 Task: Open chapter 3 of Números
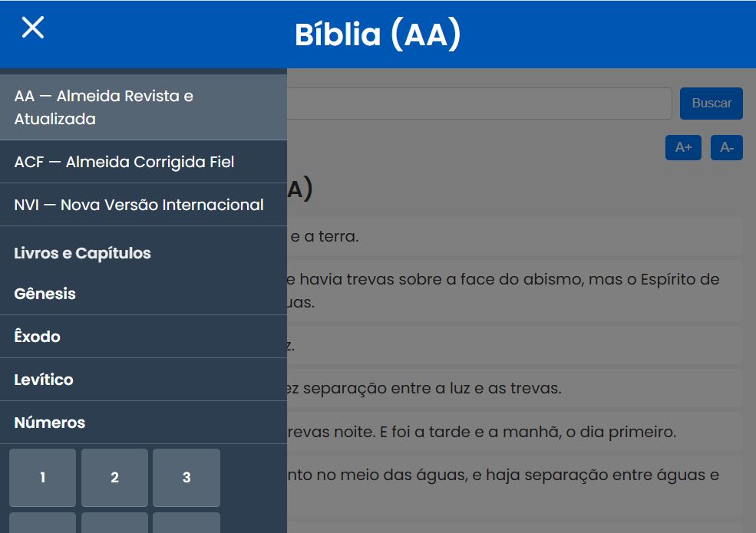click(x=187, y=478)
